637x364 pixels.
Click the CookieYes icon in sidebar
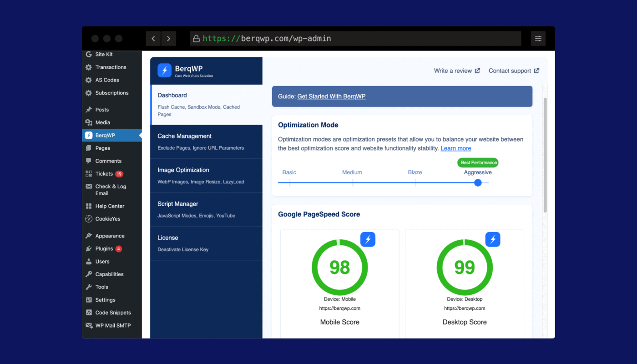(x=89, y=219)
